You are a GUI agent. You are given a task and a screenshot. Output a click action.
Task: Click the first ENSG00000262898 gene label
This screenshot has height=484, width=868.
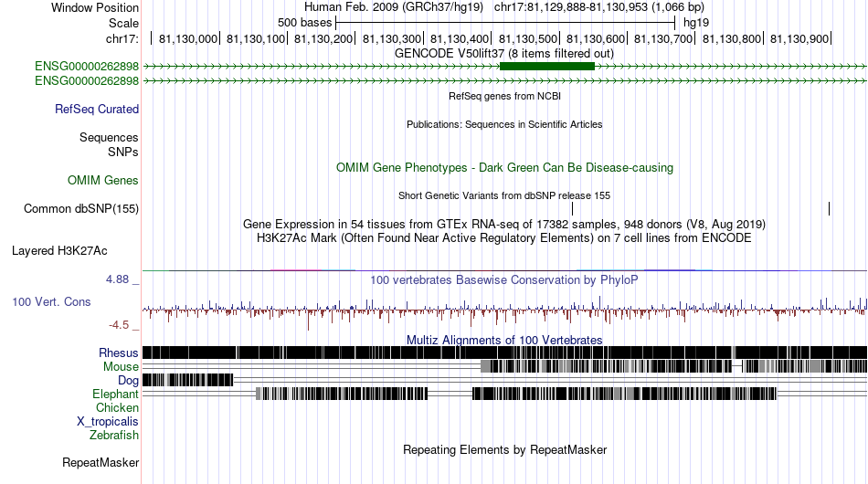(87, 67)
